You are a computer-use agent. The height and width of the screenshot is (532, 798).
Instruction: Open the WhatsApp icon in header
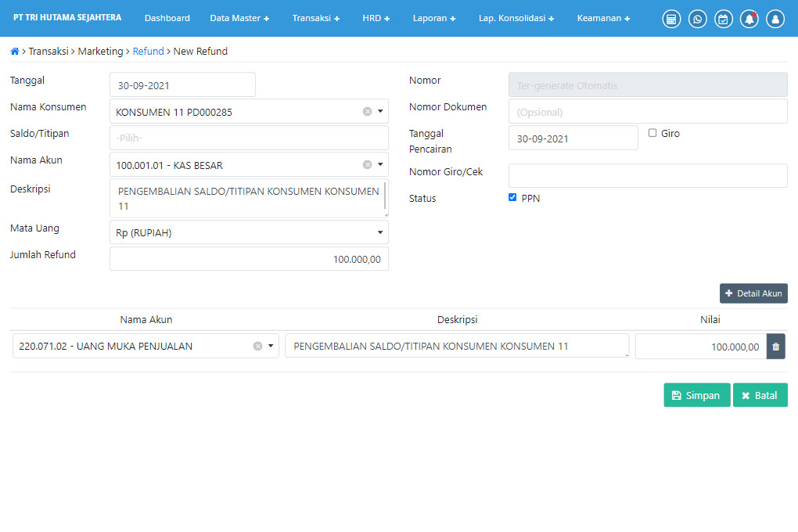click(x=697, y=19)
